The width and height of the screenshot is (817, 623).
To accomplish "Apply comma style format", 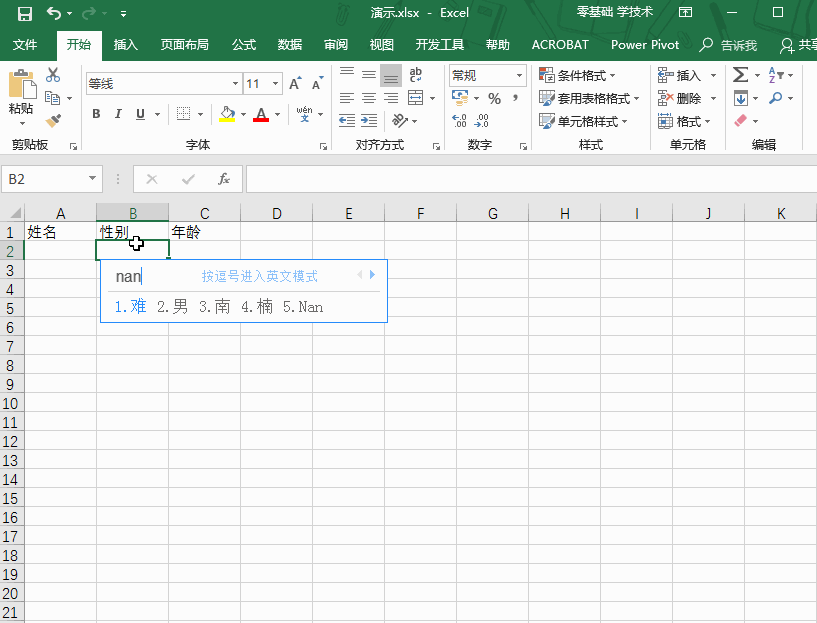I will click(x=515, y=98).
